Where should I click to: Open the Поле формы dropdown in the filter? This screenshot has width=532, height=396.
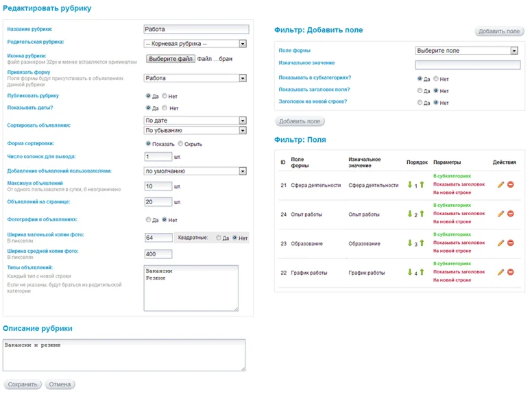pos(467,51)
